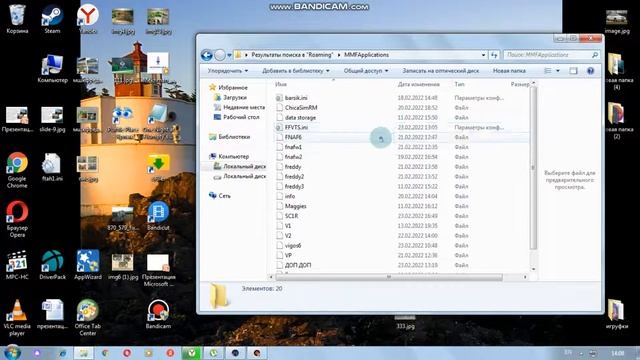Open the VLC media player shortcut
Image resolution: width=640 pixels, height=360 pixels.
click(17, 318)
